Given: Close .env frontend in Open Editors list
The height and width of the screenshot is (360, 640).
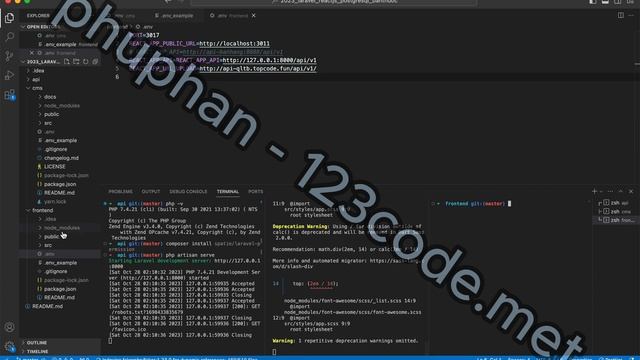Looking at the screenshot, I should pyautogui.click(x=31, y=53).
